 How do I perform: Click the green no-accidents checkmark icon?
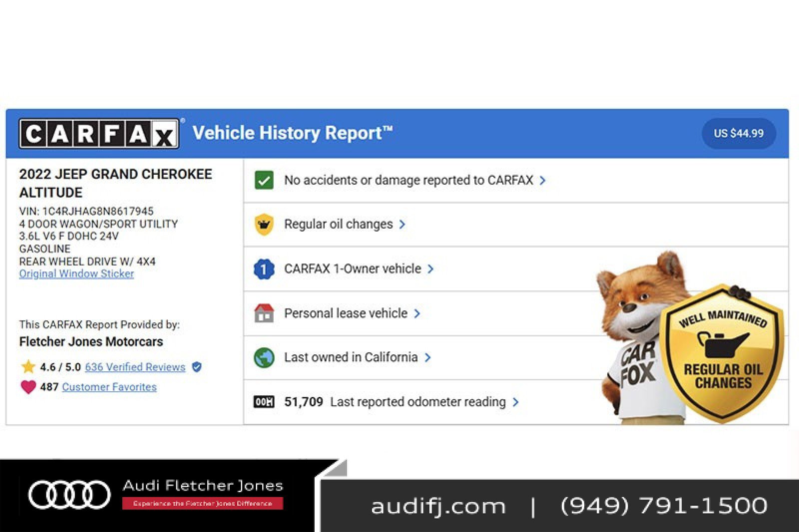pos(263,181)
